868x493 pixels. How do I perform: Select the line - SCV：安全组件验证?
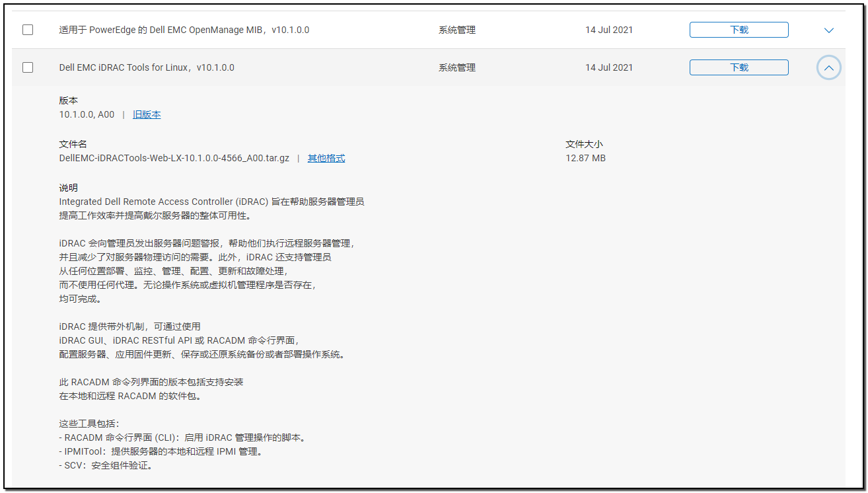click(108, 465)
